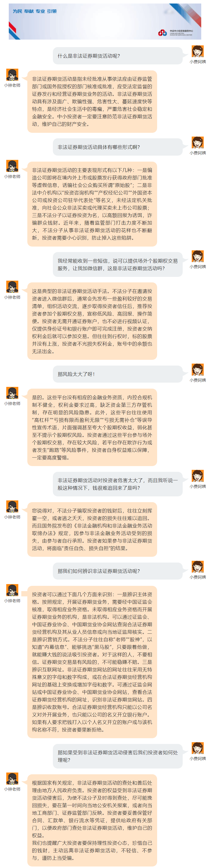Viewport: 210px width, 868px height.
Task: Select the answer bubble starting '非法证券期货活动是指'
Action: [x=92, y=101]
